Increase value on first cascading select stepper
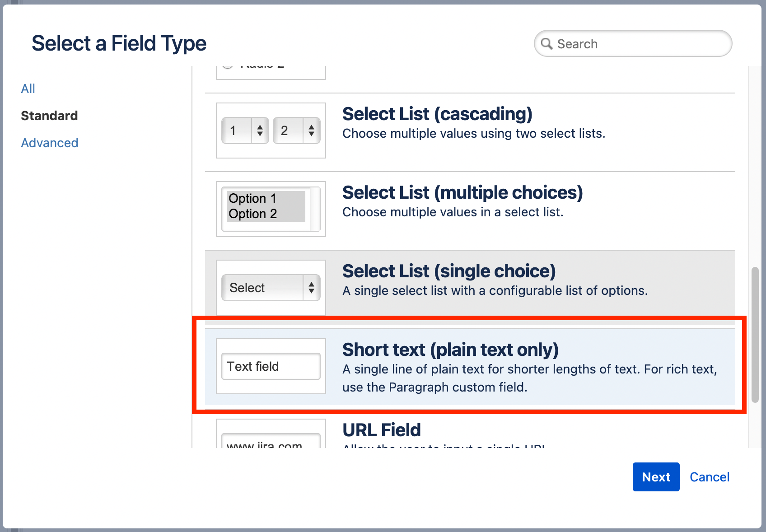766x532 pixels. (260, 126)
